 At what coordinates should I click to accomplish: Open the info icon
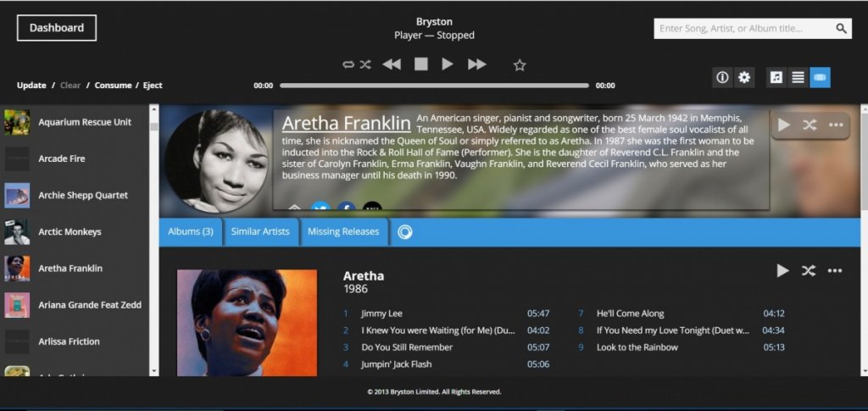722,77
